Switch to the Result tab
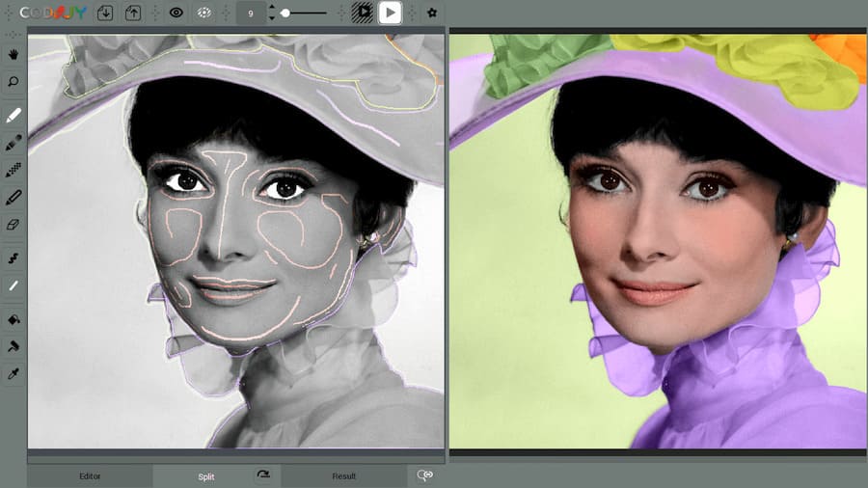This screenshot has height=488, width=868. pyautogui.click(x=343, y=475)
